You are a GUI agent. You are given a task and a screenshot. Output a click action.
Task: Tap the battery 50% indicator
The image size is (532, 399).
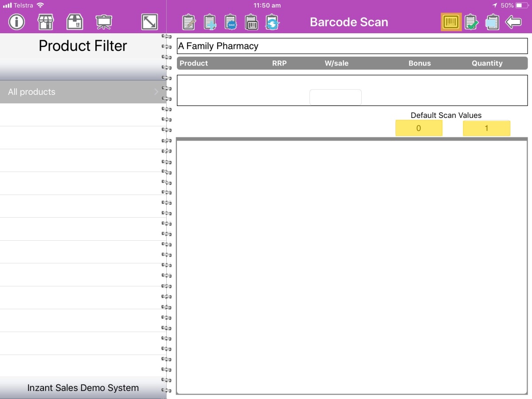click(514, 5)
